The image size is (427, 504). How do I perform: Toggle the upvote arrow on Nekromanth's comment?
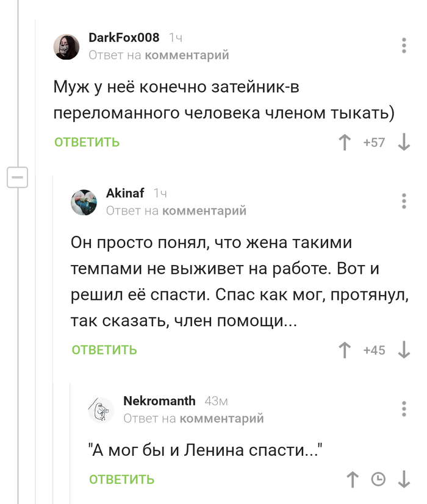352,480
